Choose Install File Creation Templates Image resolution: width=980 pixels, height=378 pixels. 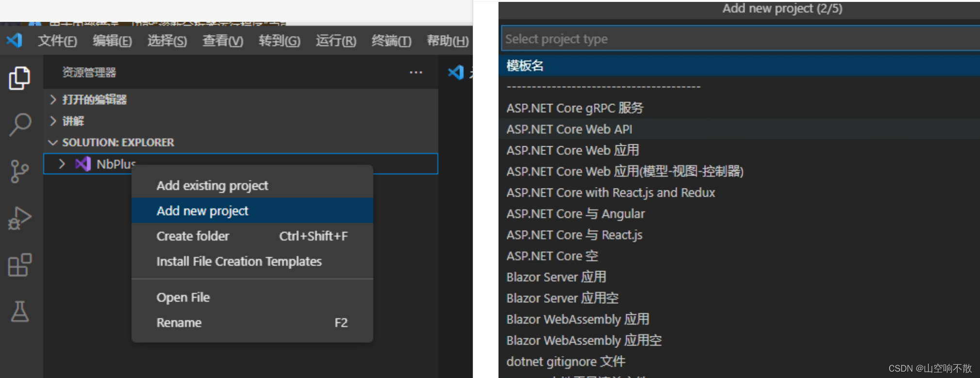coord(252,261)
